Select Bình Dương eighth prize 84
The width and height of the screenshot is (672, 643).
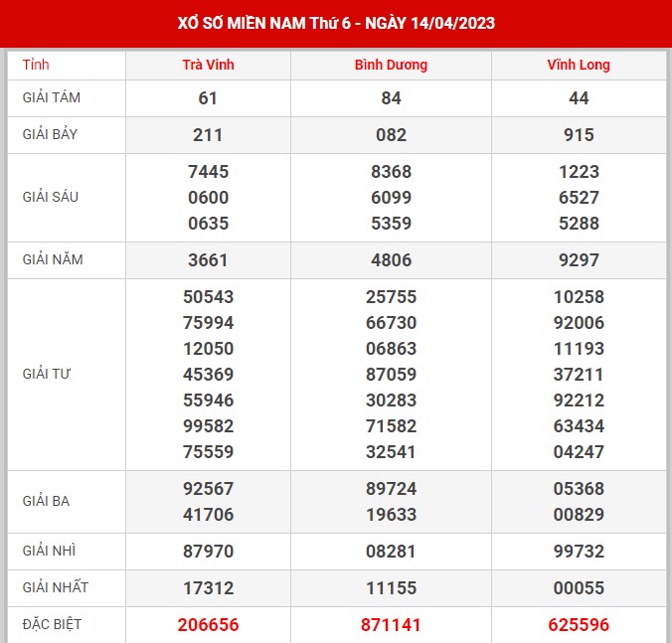[x=392, y=98]
